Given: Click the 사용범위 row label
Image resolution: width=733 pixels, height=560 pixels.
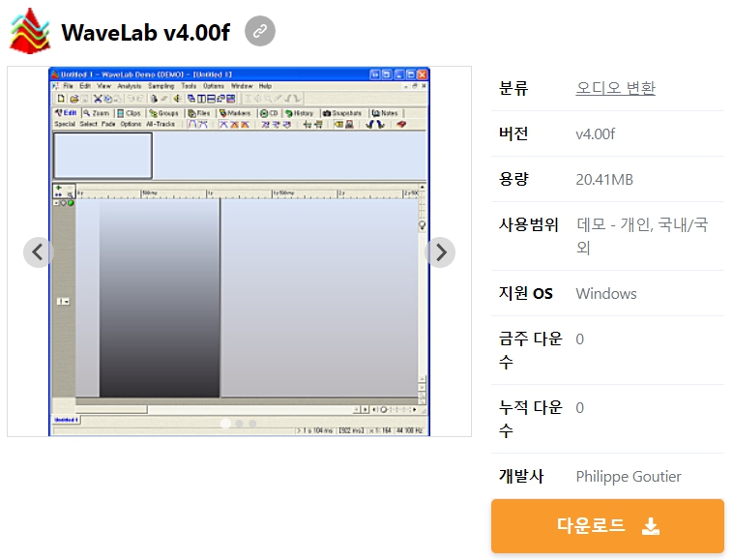Looking at the screenshot, I should 529,224.
